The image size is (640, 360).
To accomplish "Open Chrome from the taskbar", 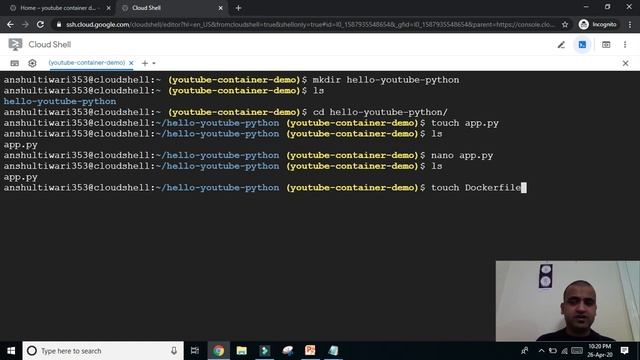I will [x=218, y=351].
